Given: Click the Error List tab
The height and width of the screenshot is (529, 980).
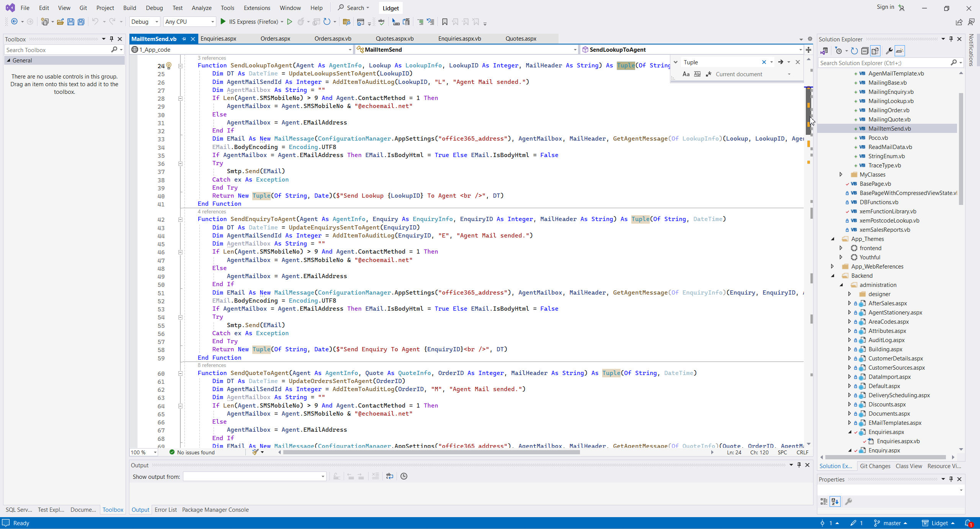Looking at the screenshot, I should click(x=165, y=510).
